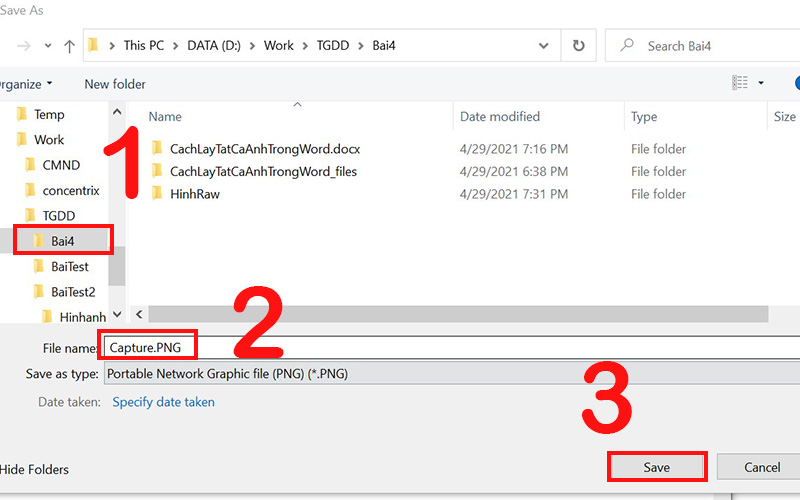800x500 pixels.
Task: Select the CMND folder in tree
Action: 61,165
